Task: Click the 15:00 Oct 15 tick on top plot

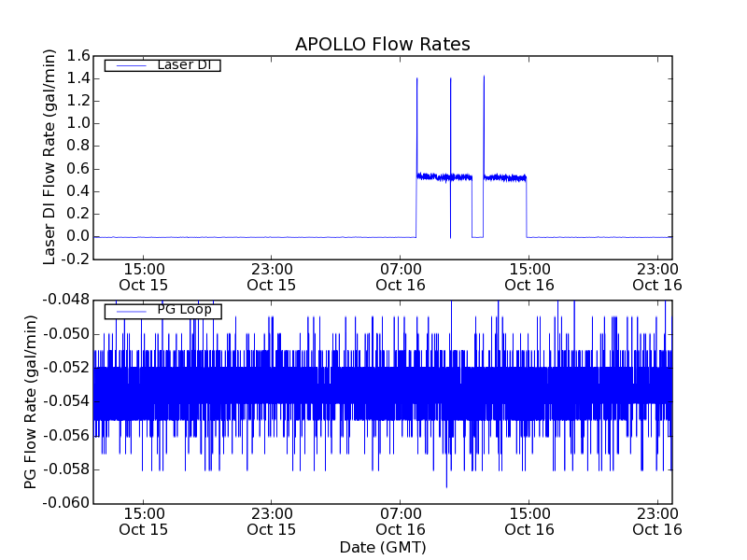Action: click(x=144, y=277)
